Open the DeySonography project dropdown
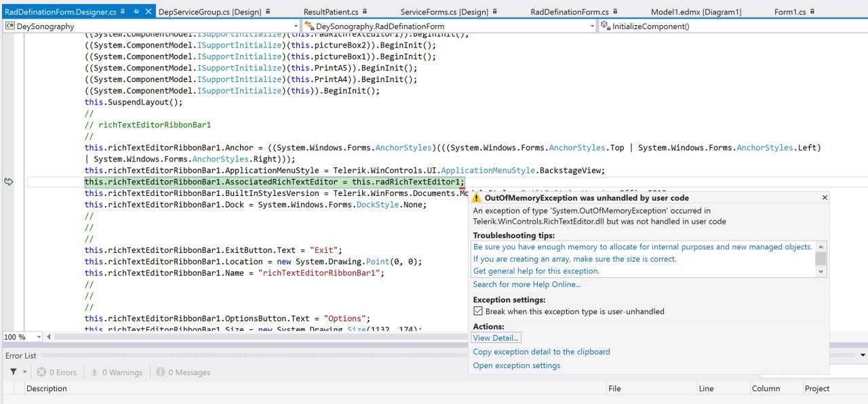Viewport: 868px width, 404px height. pos(294,26)
